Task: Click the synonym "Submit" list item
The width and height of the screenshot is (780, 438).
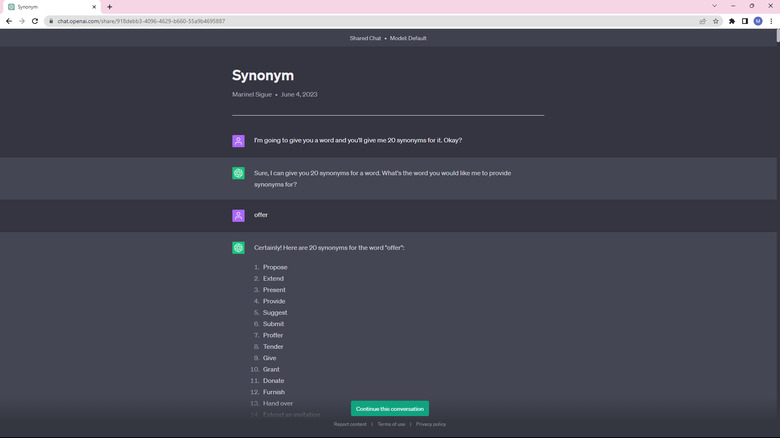Action: tap(273, 324)
